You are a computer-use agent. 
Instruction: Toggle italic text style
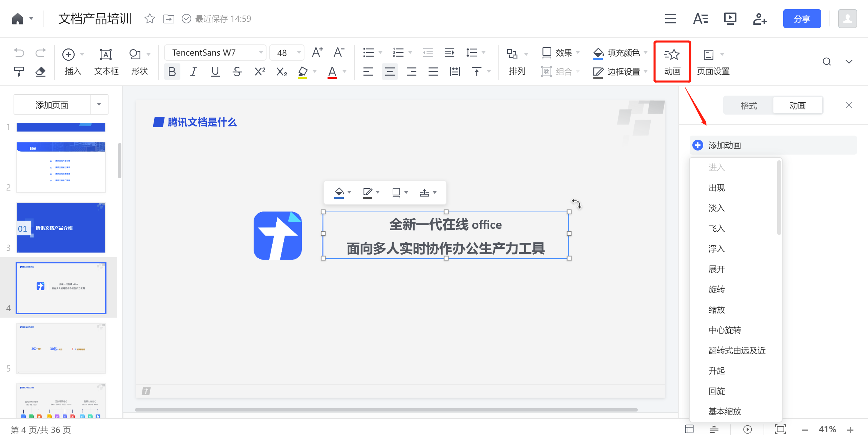[193, 72]
